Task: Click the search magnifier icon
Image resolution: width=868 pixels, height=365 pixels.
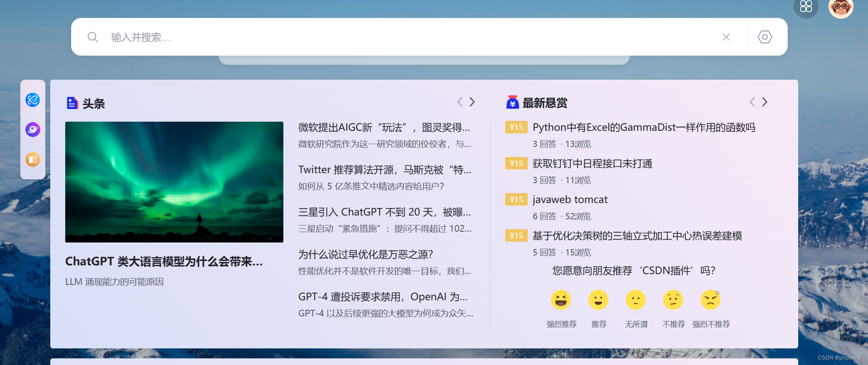Action: pos(93,37)
